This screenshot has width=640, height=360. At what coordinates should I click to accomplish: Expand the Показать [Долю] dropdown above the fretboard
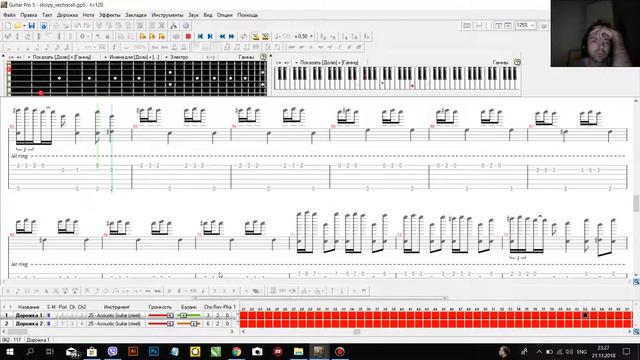pos(59,57)
